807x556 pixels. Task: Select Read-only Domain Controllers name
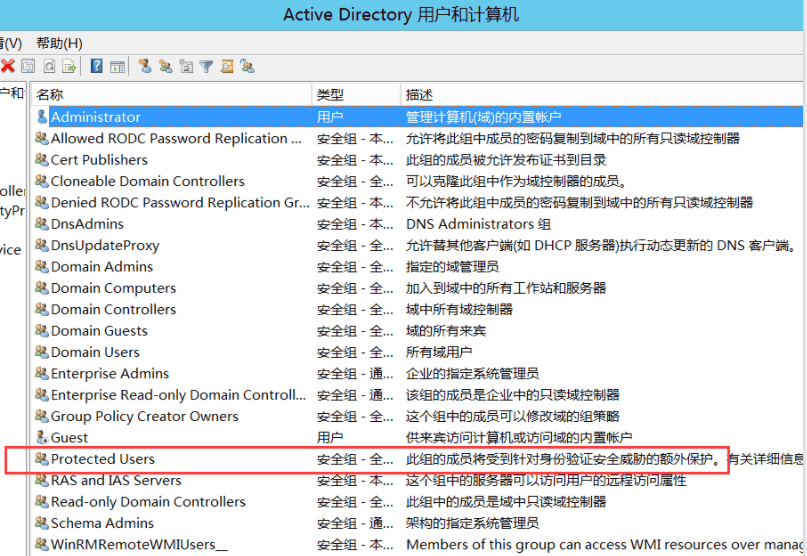click(x=148, y=502)
